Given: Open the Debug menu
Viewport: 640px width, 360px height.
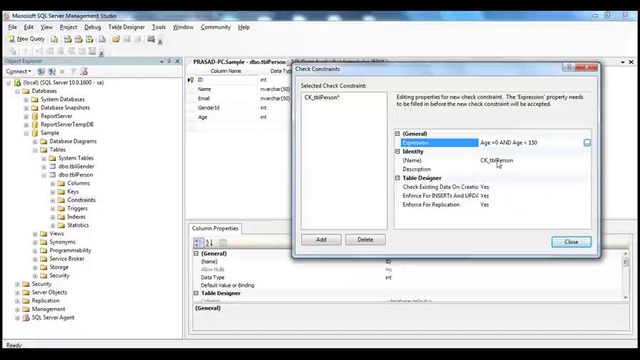Looking at the screenshot, I should click(x=93, y=27).
